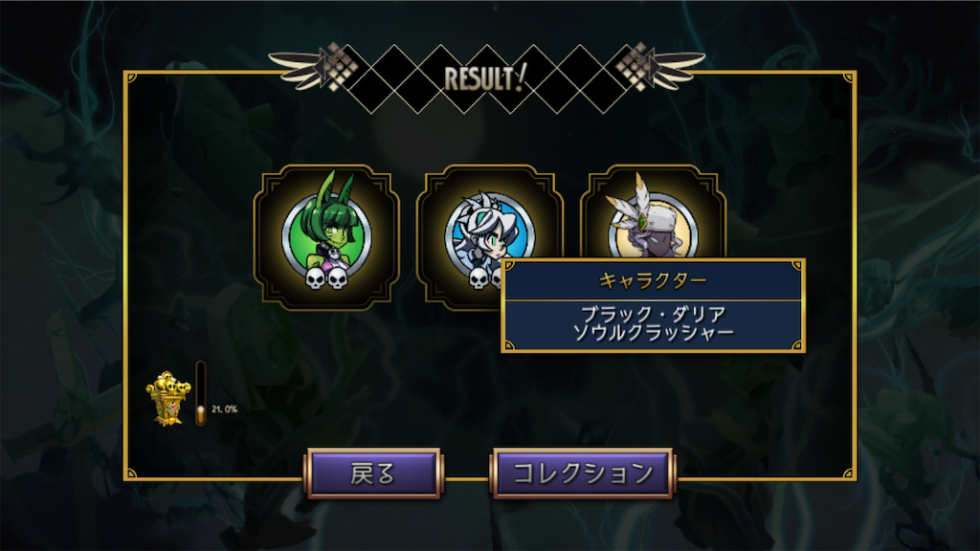Click the RESULT! title banner

click(485, 78)
